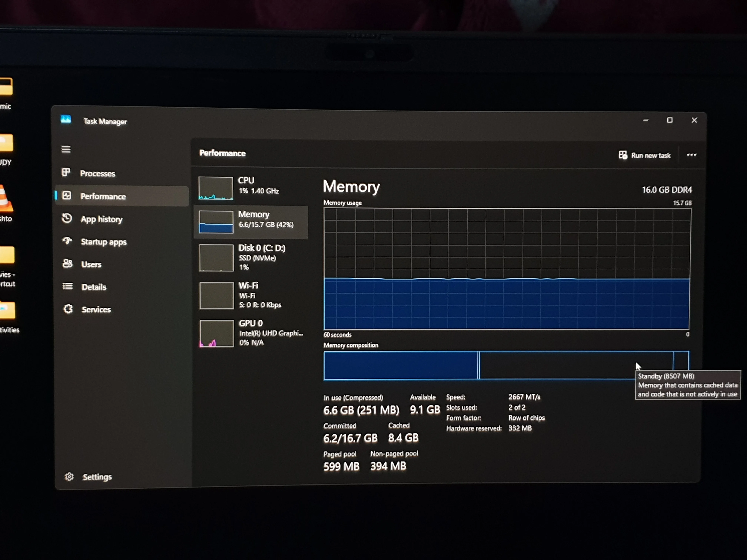Select the GPU 0 Intel UHD Graphics entry
The height and width of the screenshot is (560, 747).
tap(252, 333)
